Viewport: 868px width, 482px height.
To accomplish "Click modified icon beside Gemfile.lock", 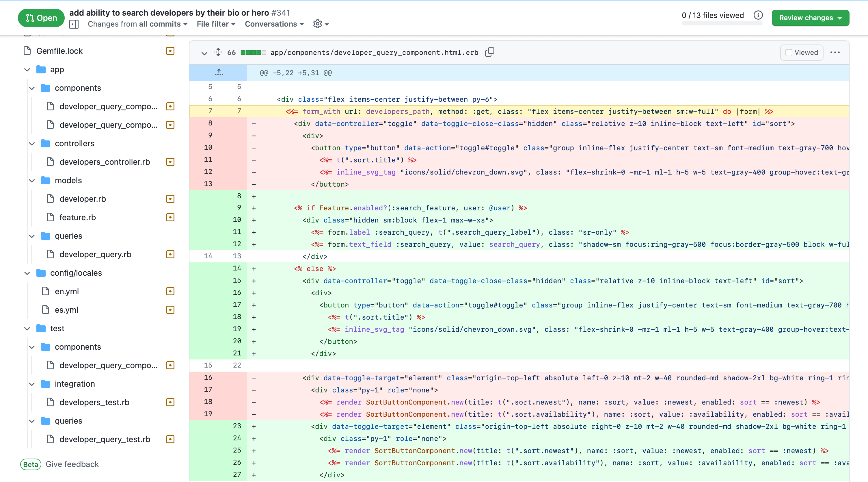I will point(170,51).
